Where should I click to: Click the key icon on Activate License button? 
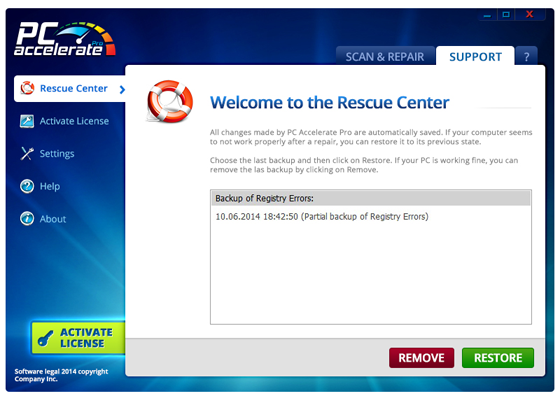[x=45, y=338]
